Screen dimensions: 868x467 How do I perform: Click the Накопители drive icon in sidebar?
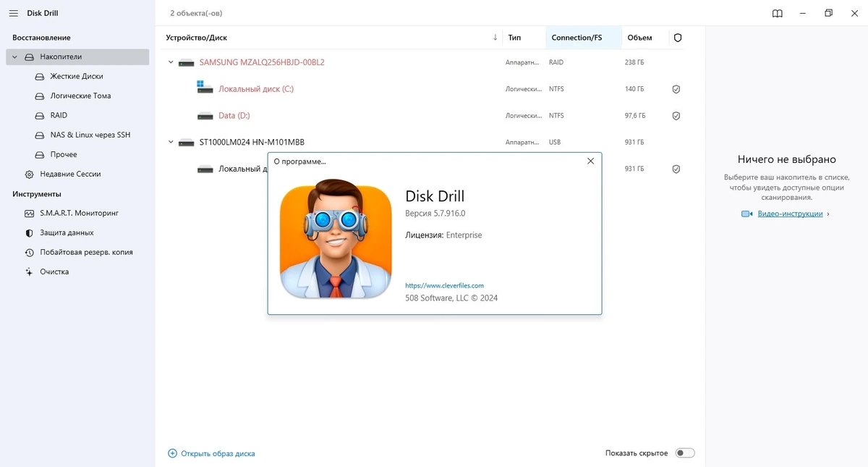(30, 57)
